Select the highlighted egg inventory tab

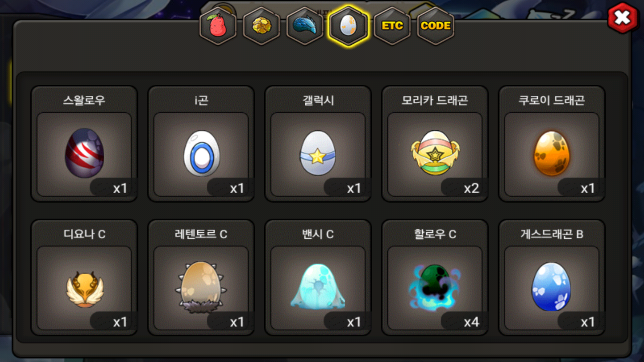pyautogui.click(x=348, y=26)
